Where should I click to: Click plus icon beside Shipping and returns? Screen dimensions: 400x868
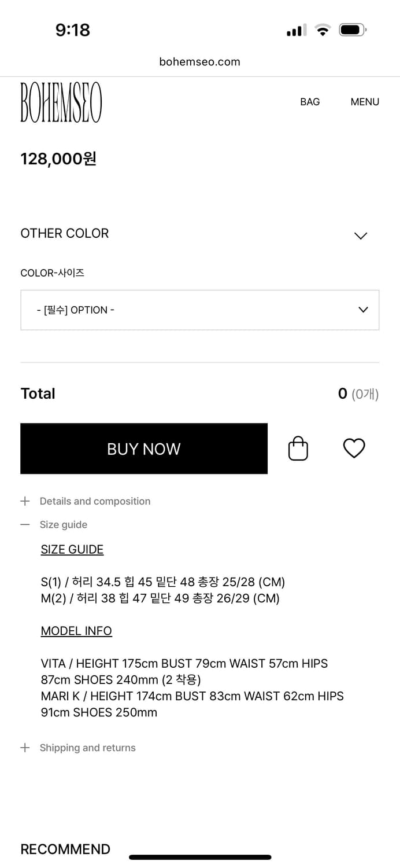click(x=25, y=748)
